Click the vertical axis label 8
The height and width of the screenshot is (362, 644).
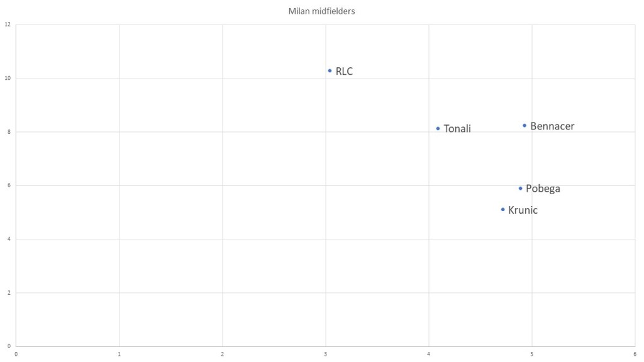(x=9, y=132)
